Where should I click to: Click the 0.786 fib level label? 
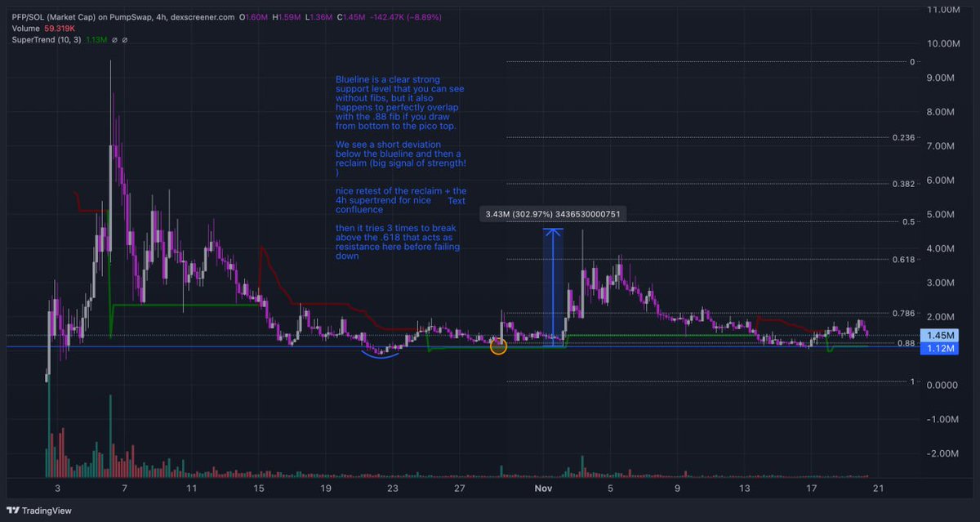tap(902, 313)
